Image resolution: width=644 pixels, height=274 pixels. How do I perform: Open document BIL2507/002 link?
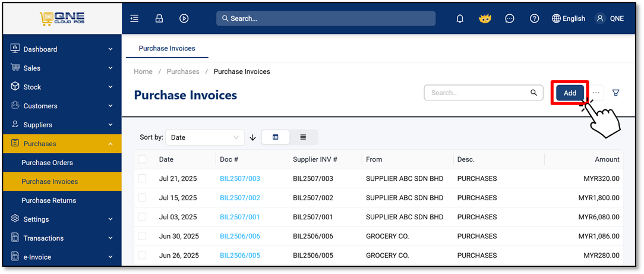click(x=240, y=198)
